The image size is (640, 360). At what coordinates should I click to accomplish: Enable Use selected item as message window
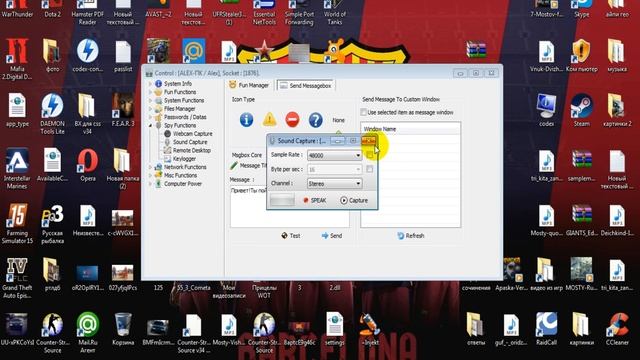[363, 112]
